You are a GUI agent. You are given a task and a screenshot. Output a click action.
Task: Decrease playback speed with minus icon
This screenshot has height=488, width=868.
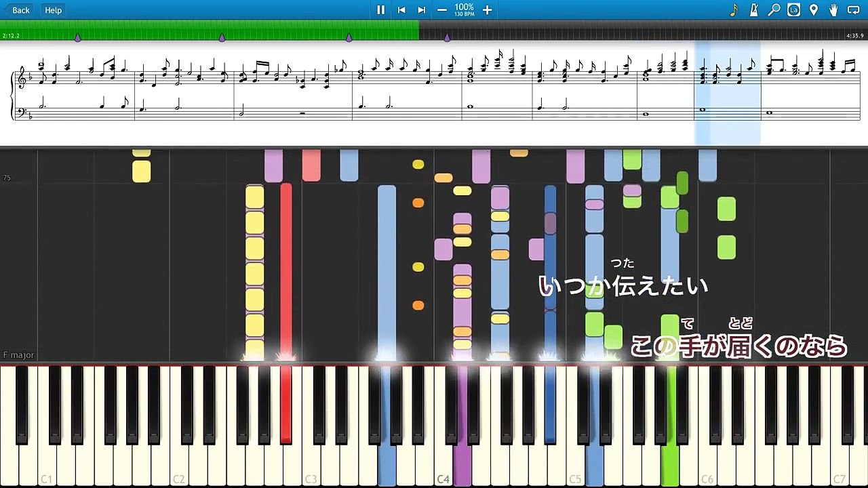[x=442, y=9]
